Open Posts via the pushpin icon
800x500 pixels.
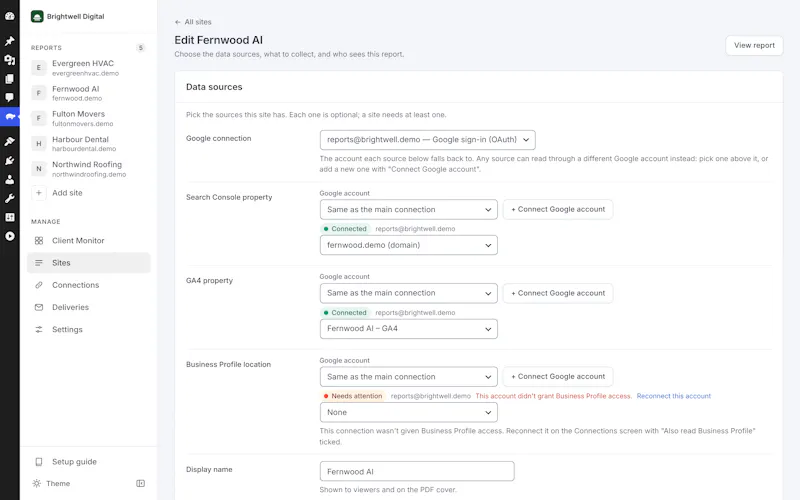pyautogui.click(x=10, y=41)
